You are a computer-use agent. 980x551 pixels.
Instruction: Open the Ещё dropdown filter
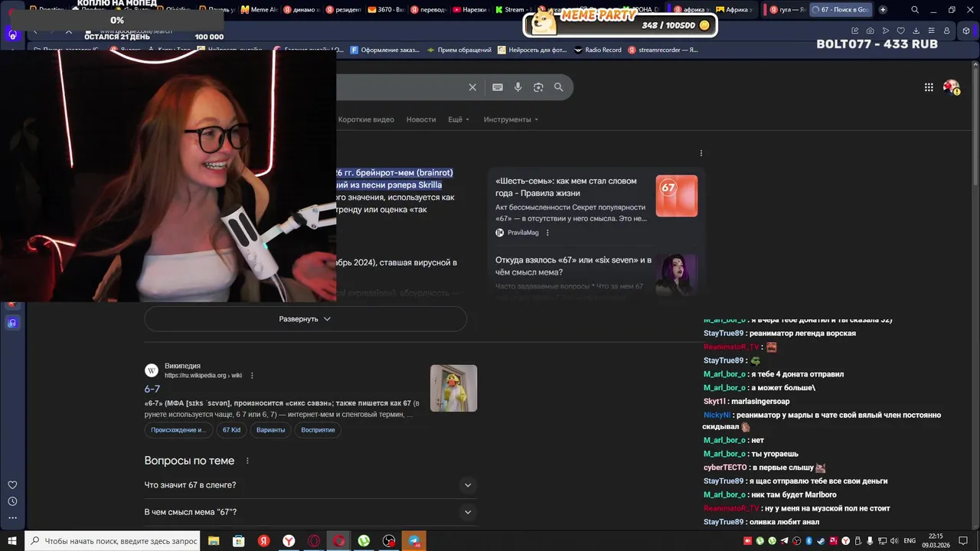pos(459,119)
